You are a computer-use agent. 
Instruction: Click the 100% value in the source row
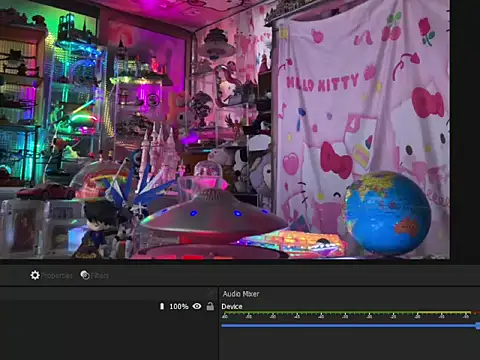[179, 306]
